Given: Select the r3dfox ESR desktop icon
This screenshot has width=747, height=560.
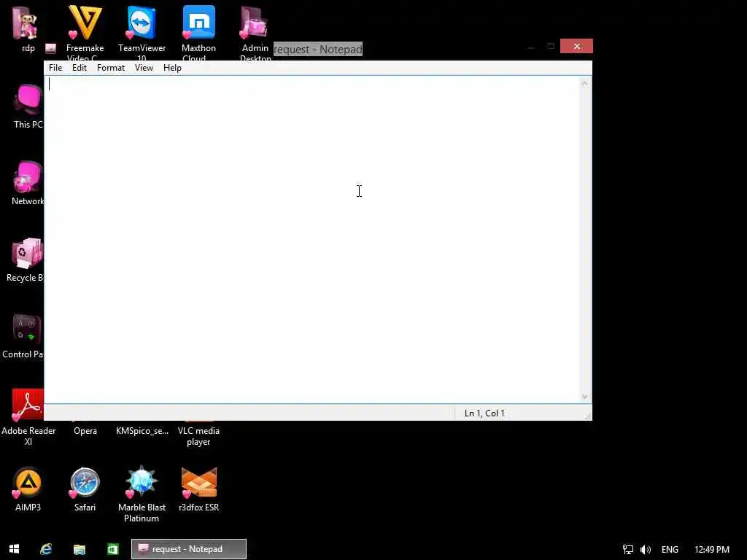Looking at the screenshot, I should click(198, 489).
